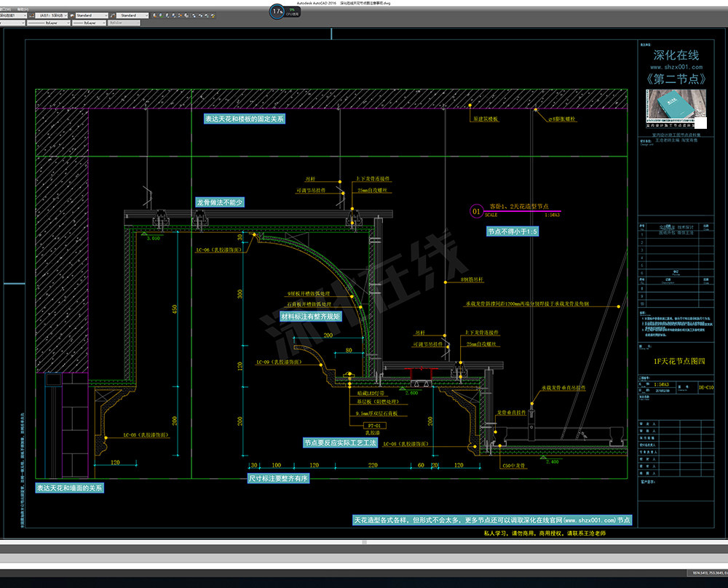Click the 龙骨做法不能少 annotation label
This screenshot has height=588, width=728.
220,202
